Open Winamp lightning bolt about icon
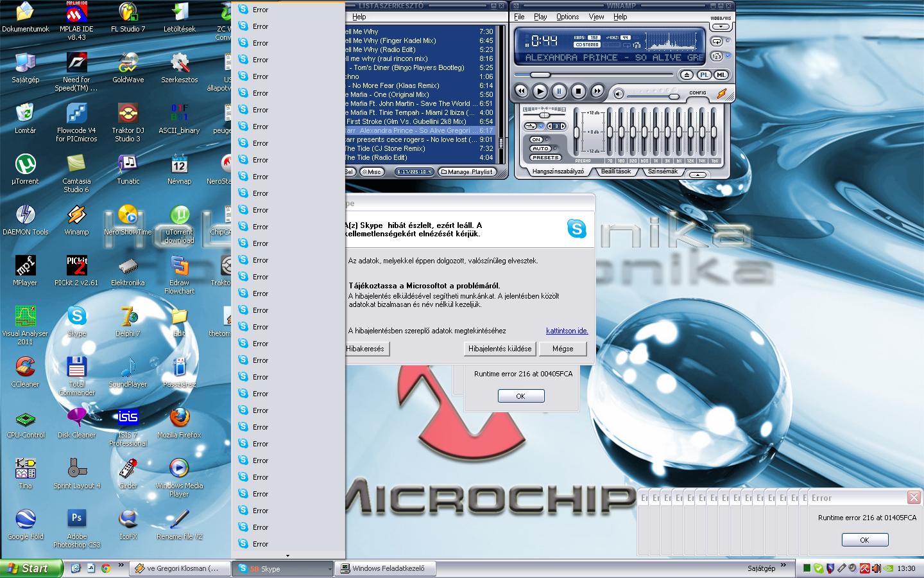The image size is (924, 578). [722, 94]
